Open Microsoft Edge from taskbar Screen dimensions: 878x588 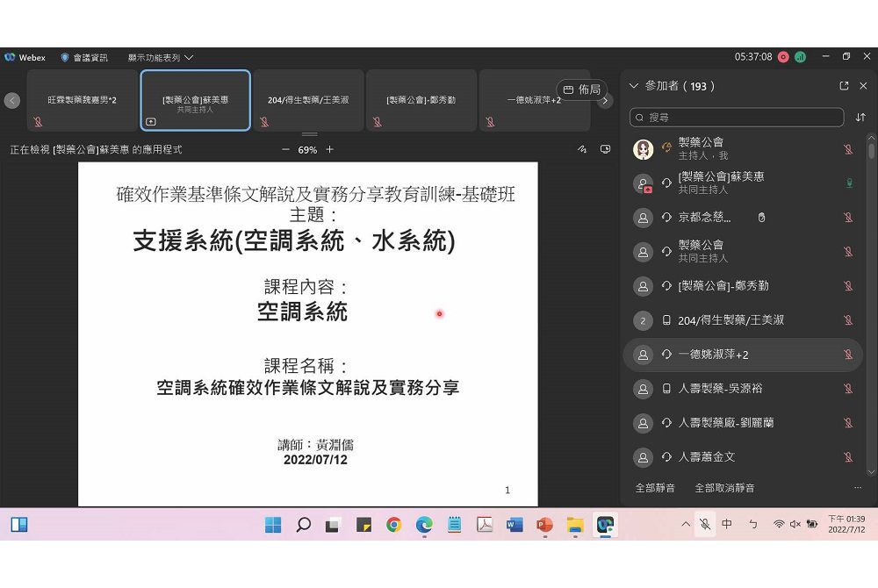pyautogui.click(x=424, y=525)
